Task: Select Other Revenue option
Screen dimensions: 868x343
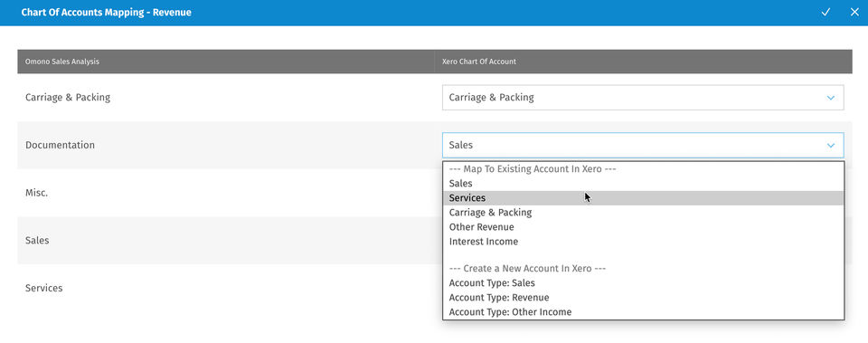Action: (643, 227)
